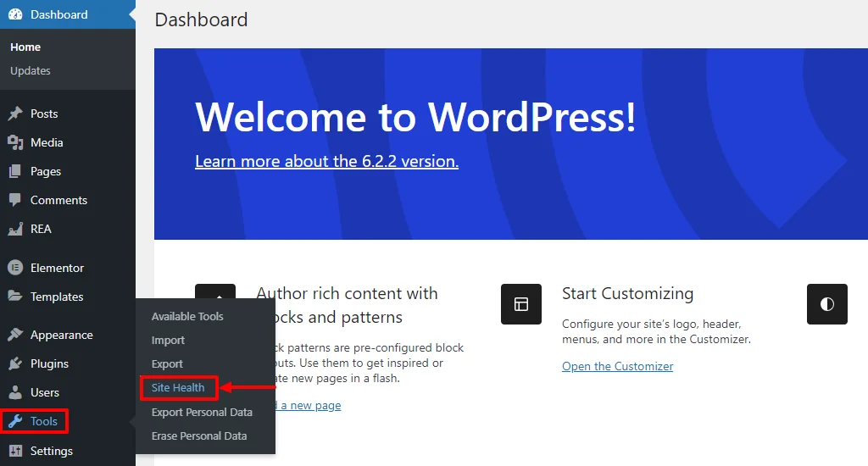Click the layout icon beside Start Customizing
This screenshot has height=466, width=868.
[521, 304]
